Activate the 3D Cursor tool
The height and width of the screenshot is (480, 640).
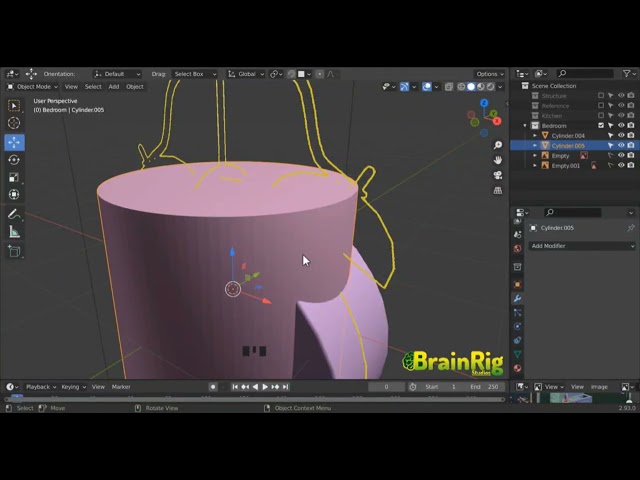pos(14,123)
